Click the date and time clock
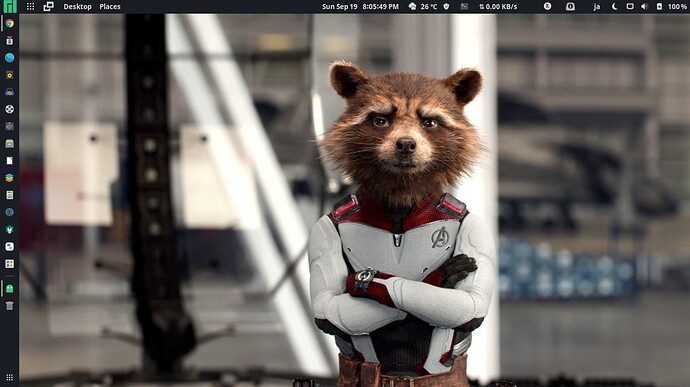 coord(360,7)
